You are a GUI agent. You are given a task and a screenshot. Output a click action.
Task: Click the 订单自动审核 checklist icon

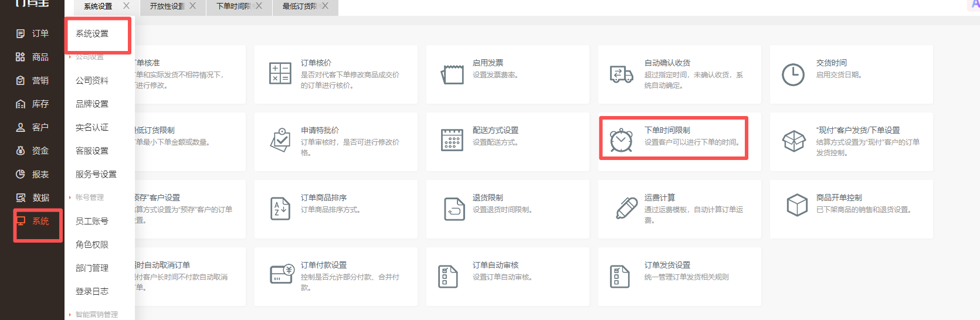448,276
